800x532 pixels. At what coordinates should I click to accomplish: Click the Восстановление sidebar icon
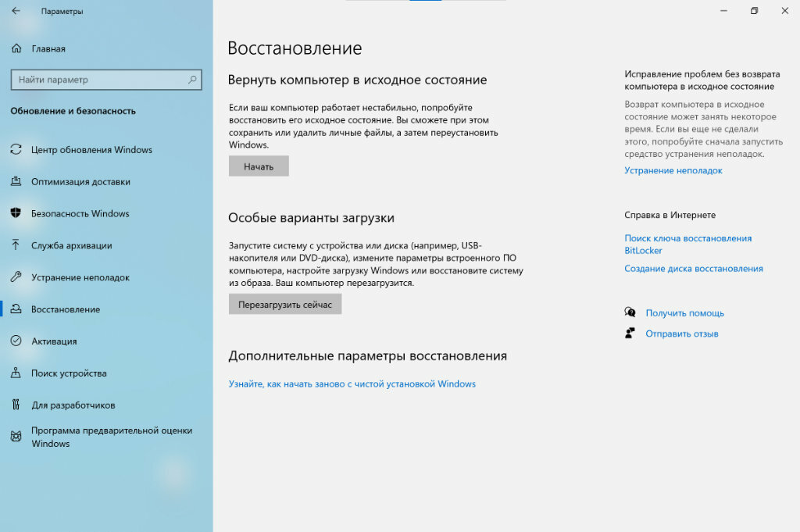tap(16, 309)
